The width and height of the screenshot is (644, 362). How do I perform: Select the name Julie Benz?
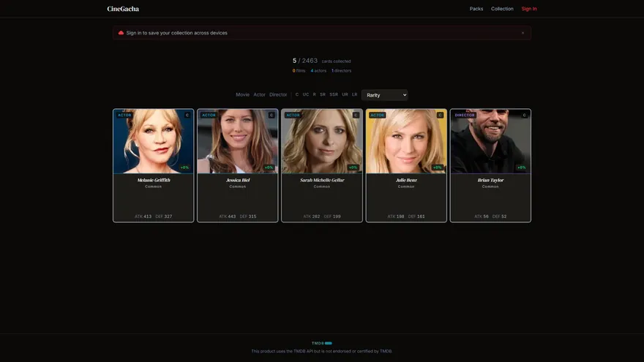pyautogui.click(x=406, y=180)
